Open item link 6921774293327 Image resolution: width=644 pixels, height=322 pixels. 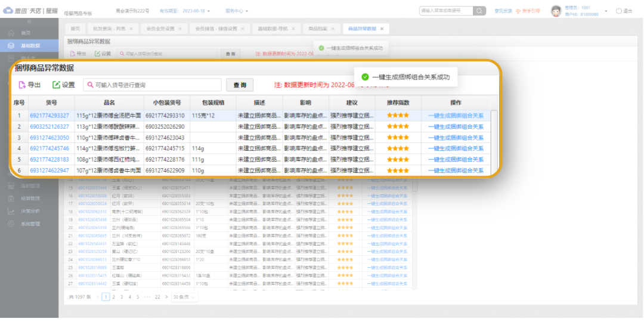click(49, 116)
